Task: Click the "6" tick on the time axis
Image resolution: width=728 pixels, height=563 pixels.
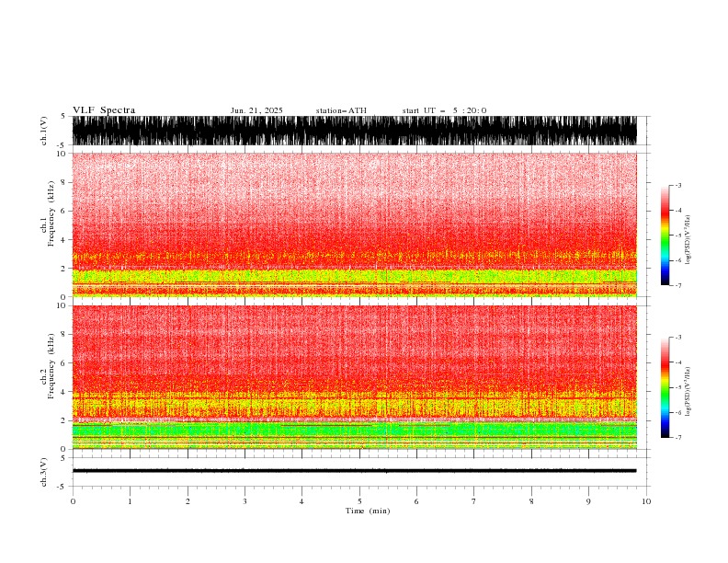Action: coord(416,501)
